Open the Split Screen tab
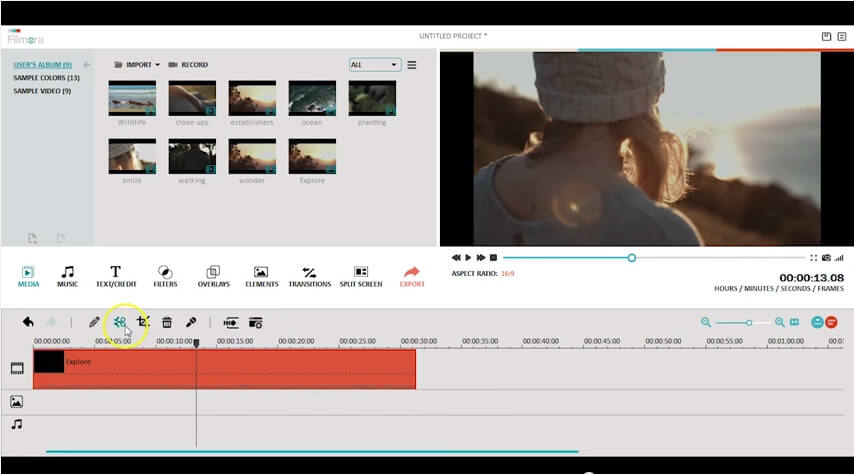 [361, 276]
